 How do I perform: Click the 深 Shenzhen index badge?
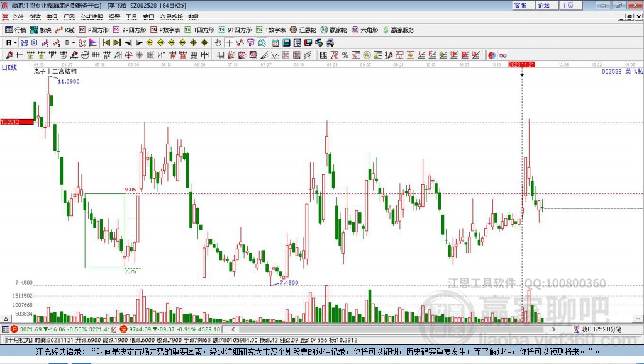click(x=124, y=329)
